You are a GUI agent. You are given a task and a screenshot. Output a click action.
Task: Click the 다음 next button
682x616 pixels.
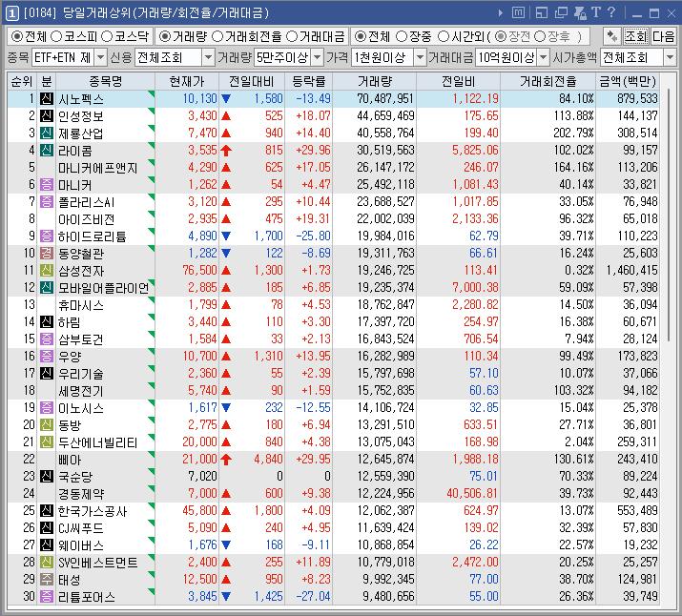coord(663,36)
